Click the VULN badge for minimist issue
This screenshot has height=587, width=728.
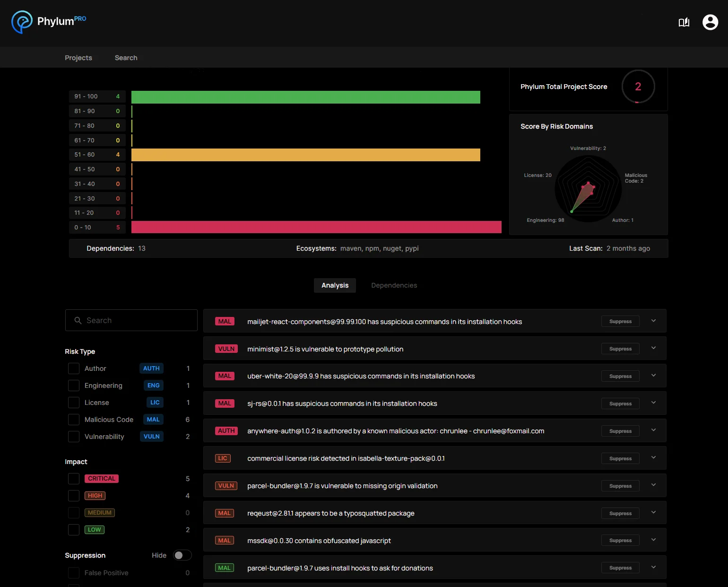click(226, 349)
